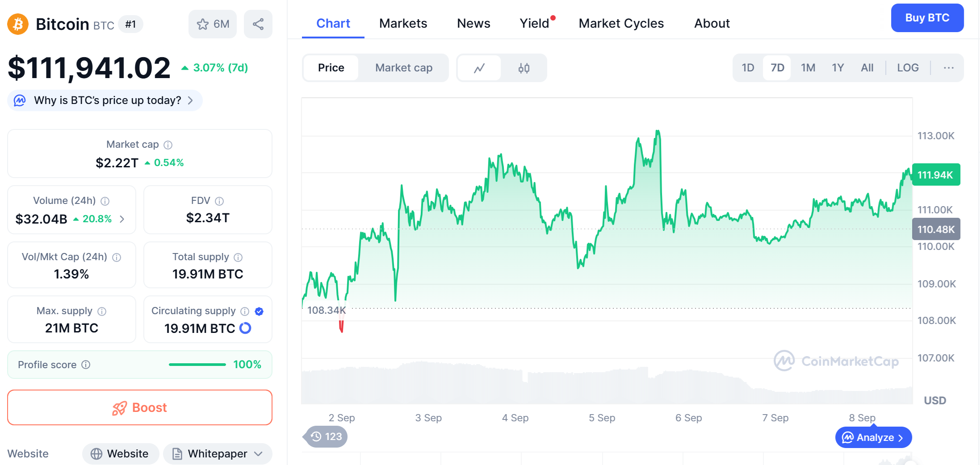980x465 pixels.
Task: Select the Market cap chart toggle
Action: click(x=404, y=68)
